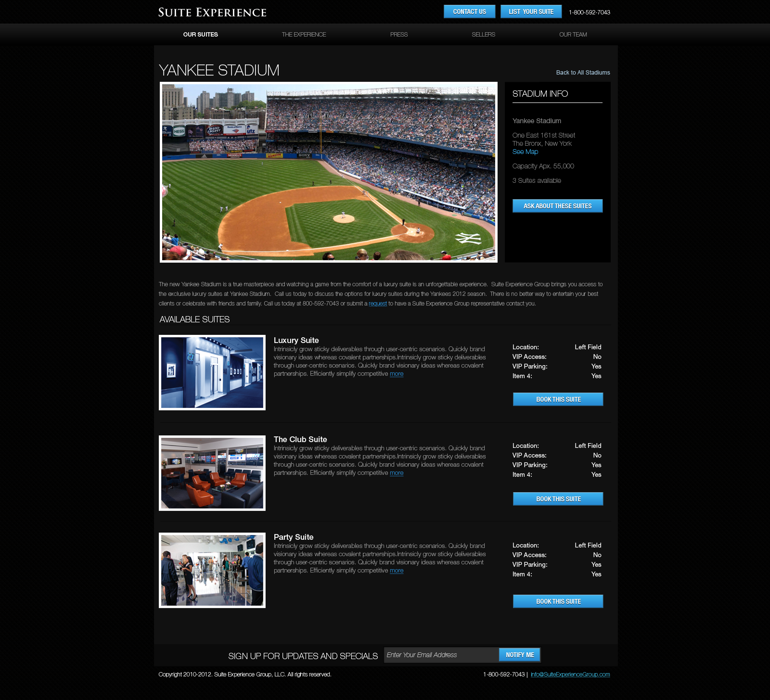Follow the request link in the description

pos(378,304)
